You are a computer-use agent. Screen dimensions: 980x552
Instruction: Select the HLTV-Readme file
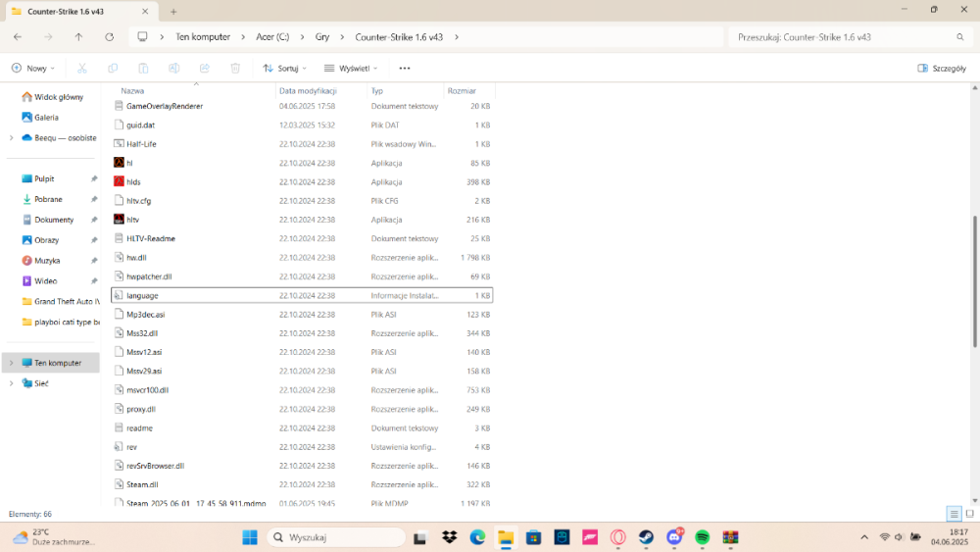[x=151, y=239]
